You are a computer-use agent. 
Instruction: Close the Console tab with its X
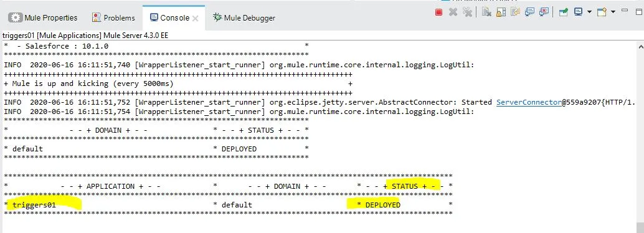(196, 18)
